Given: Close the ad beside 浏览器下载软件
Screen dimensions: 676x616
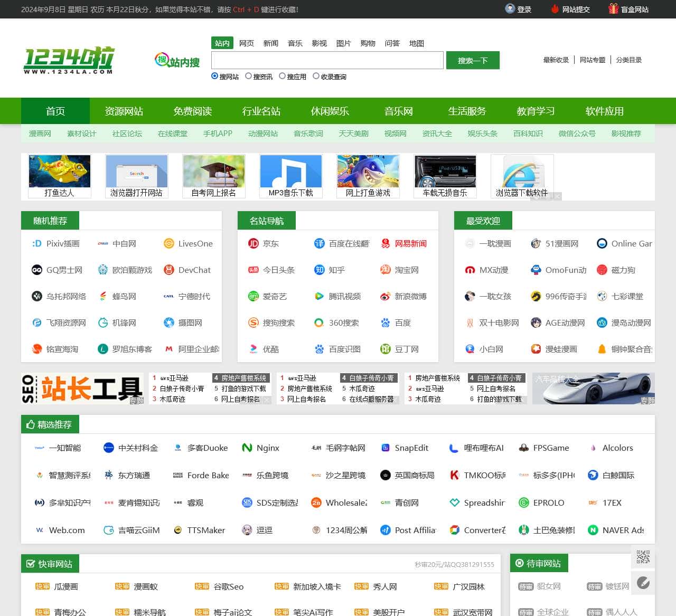Looking at the screenshot, I should coord(558,196).
